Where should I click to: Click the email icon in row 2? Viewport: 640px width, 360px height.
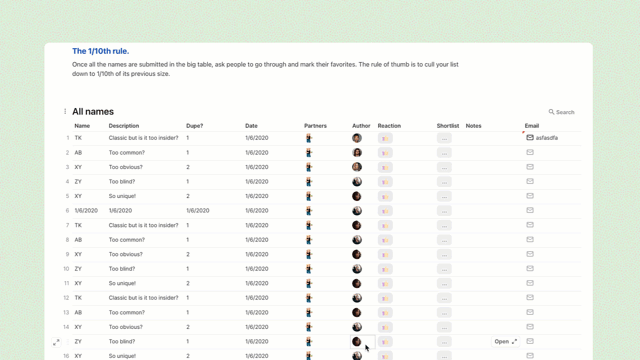pyautogui.click(x=530, y=152)
